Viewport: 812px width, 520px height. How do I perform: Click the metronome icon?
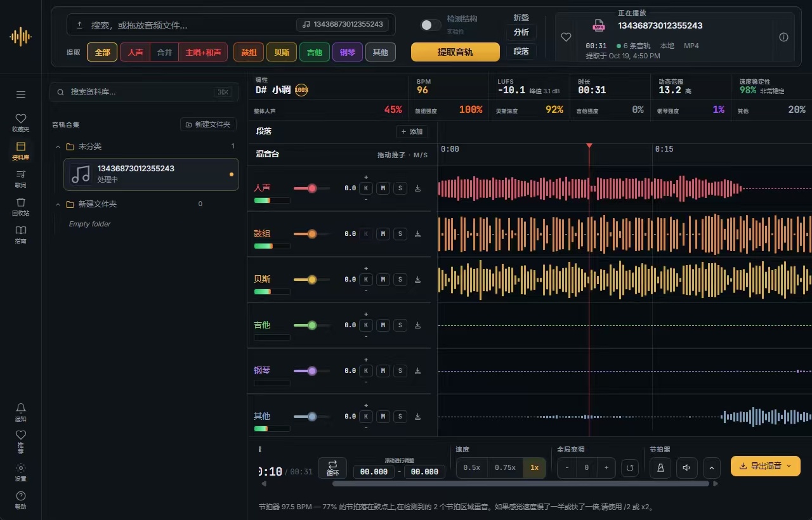660,468
